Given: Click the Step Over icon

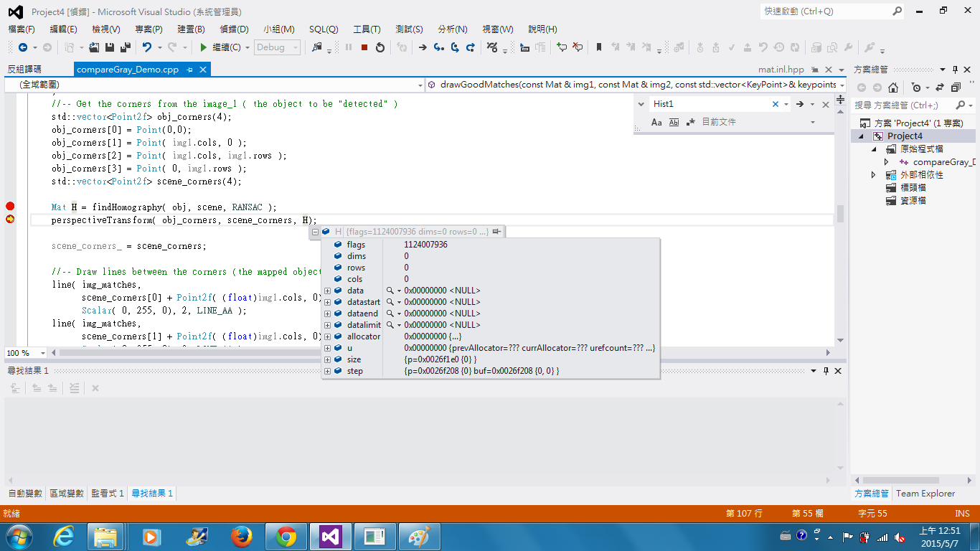Looking at the screenshot, I should click(454, 47).
